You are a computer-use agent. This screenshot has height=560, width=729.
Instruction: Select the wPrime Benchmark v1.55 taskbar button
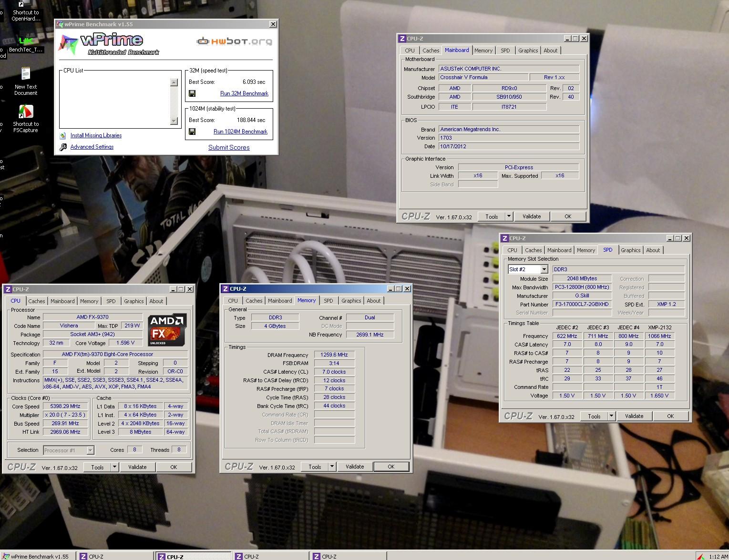[x=39, y=556]
